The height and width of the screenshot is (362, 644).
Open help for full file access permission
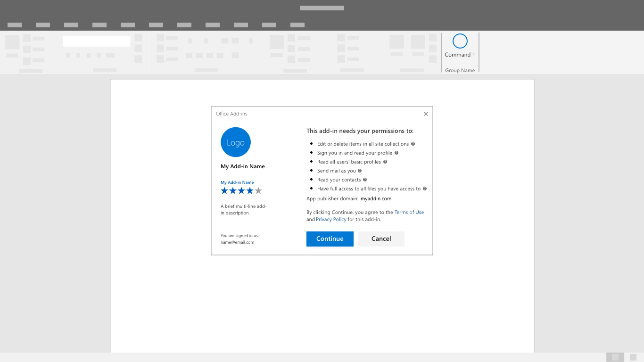(x=425, y=189)
